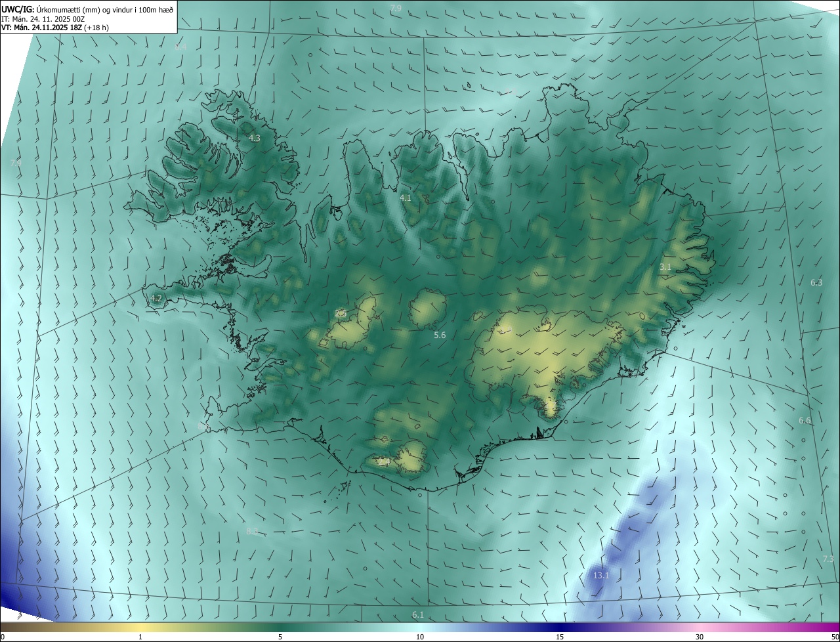Image resolution: width=840 pixels, height=642 pixels.
Task: Click the 10 label on the color scale
Action: [420, 637]
